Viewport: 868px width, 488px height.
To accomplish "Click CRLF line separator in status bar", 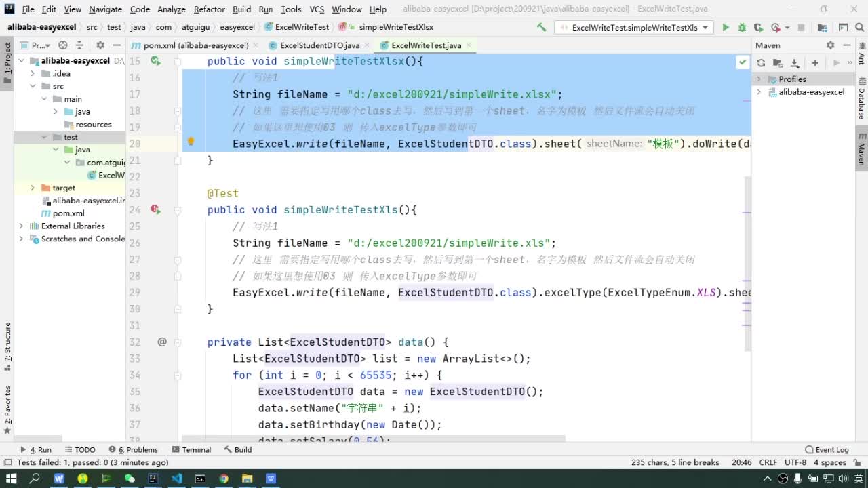I will (x=768, y=462).
